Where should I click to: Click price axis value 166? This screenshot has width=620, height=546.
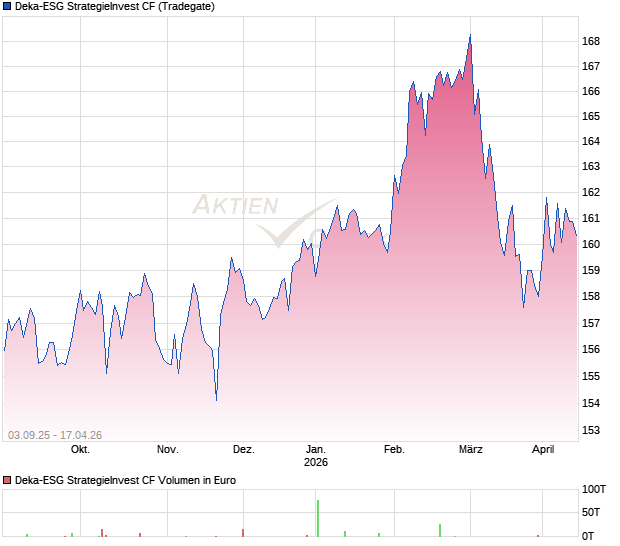pyautogui.click(x=591, y=91)
